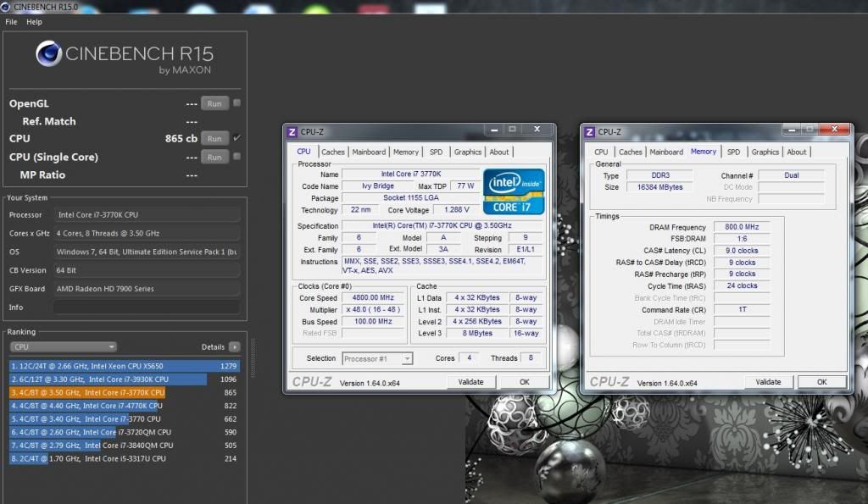Click the CPU-Z icon in left window title bar
868x504 pixels.
292,131
